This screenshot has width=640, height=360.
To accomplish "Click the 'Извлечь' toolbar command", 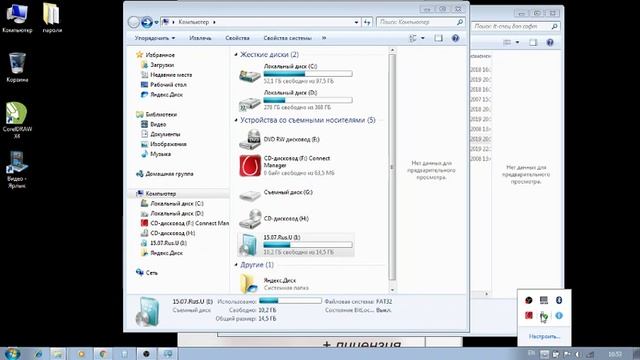I will (200, 38).
